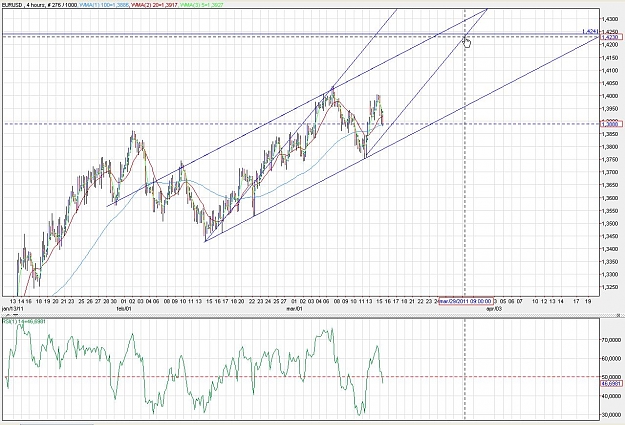Screen dimensions: 625x425
Task: Click the 1,4000 price axis label
Action: point(610,96)
